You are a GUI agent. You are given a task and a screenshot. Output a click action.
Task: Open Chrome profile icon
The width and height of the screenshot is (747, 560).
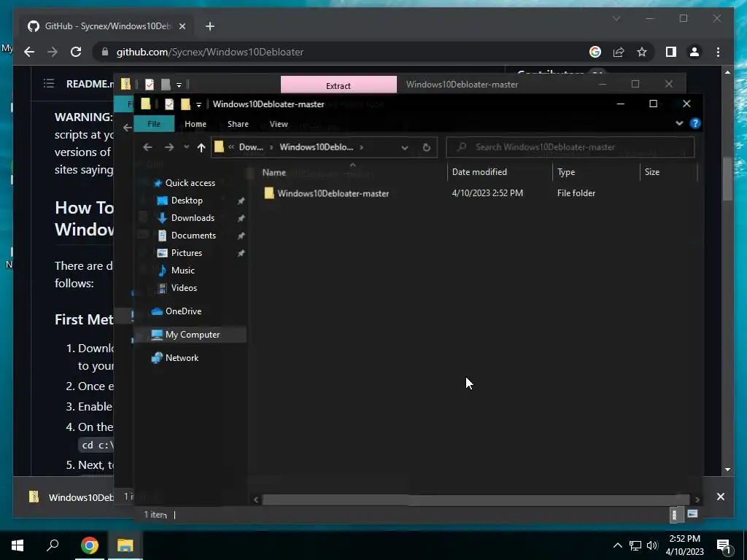coord(694,52)
